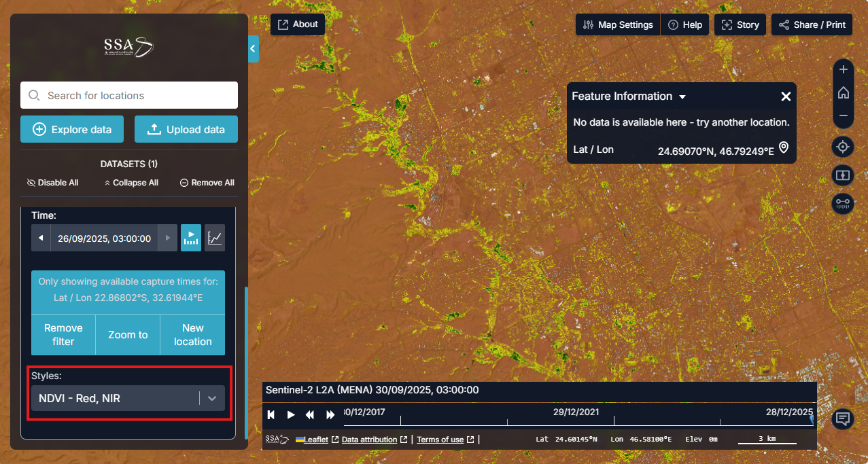The image size is (868, 464).
Task: Open time series chart for dataset
Action: 215,238
